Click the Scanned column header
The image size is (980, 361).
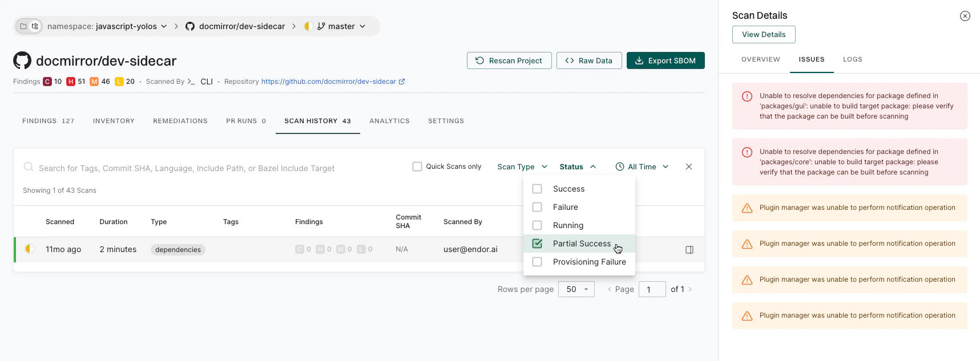pyautogui.click(x=60, y=222)
